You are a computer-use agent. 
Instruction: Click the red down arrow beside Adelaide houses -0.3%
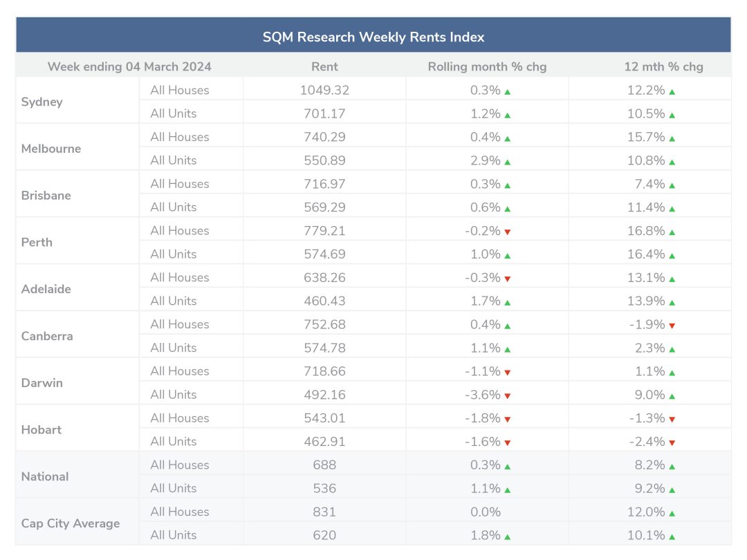[x=508, y=279]
